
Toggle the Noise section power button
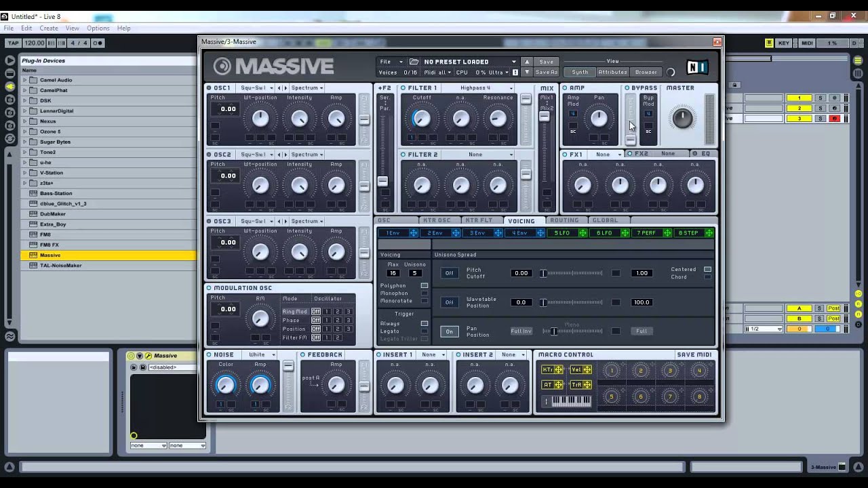coord(209,354)
